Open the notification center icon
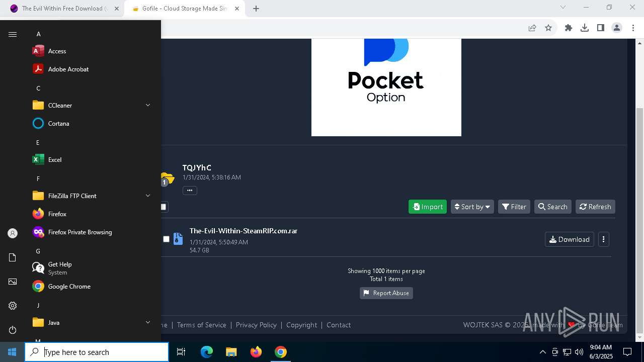Viewport: 644px width, 362px height. pos(627,352)
